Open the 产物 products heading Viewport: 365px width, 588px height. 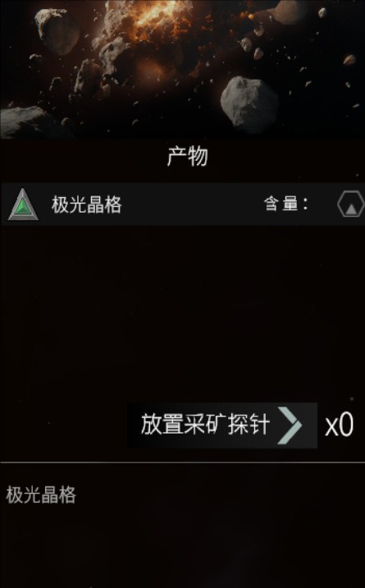click(187, 156)
